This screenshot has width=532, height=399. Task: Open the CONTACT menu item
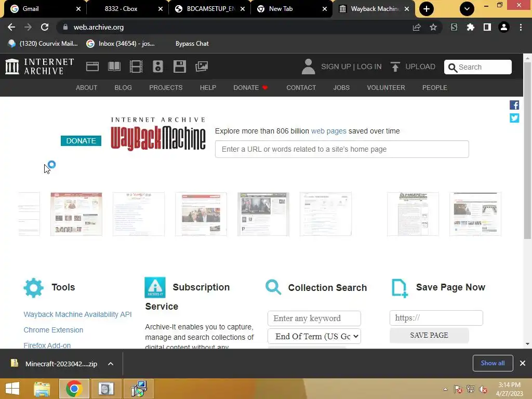(x=301, y=87)
